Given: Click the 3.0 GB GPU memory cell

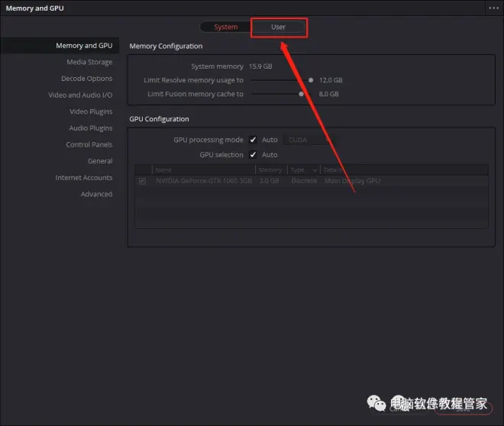Looking at the screenshot, I should [269, 181].
